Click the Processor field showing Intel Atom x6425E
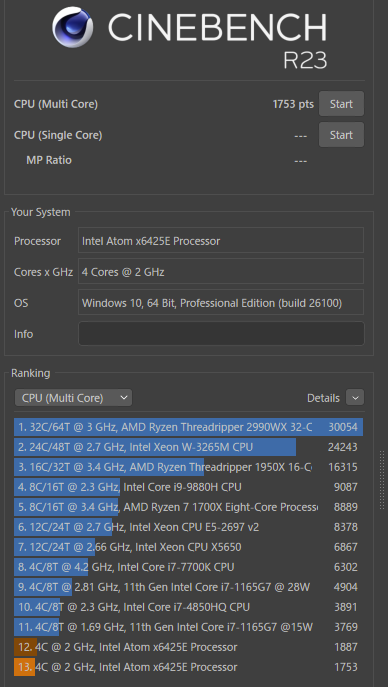Viewport: 388px width, 687px height. click(221, 240)
